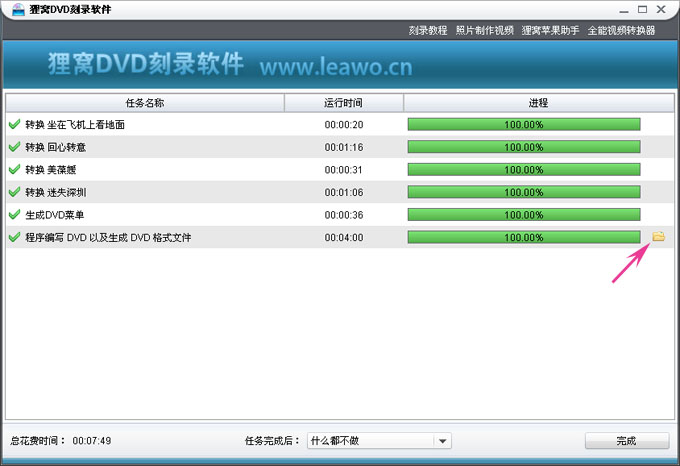The image size is (680, 466).
Task: Click checkmark icon beside 生成DVD菜单
Action: (14, 215)
